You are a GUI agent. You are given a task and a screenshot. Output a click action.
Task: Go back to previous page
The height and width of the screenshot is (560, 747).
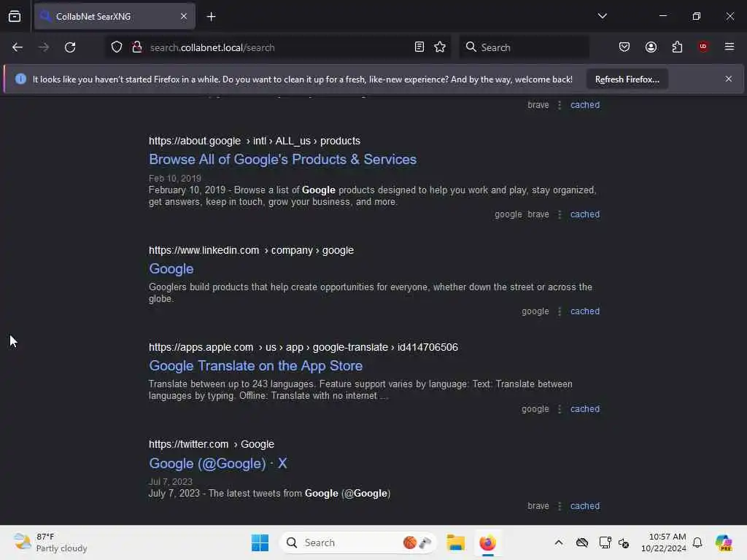click(18, 47)
